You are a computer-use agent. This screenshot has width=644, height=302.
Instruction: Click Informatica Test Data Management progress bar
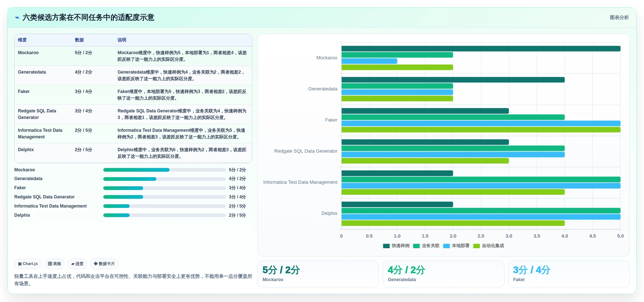(164, 206)
